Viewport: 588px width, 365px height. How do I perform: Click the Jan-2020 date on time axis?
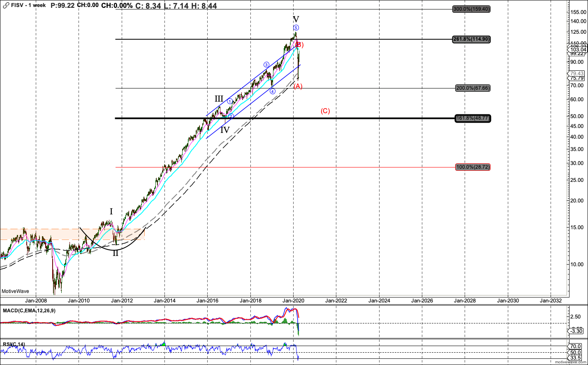pos(293,301)
